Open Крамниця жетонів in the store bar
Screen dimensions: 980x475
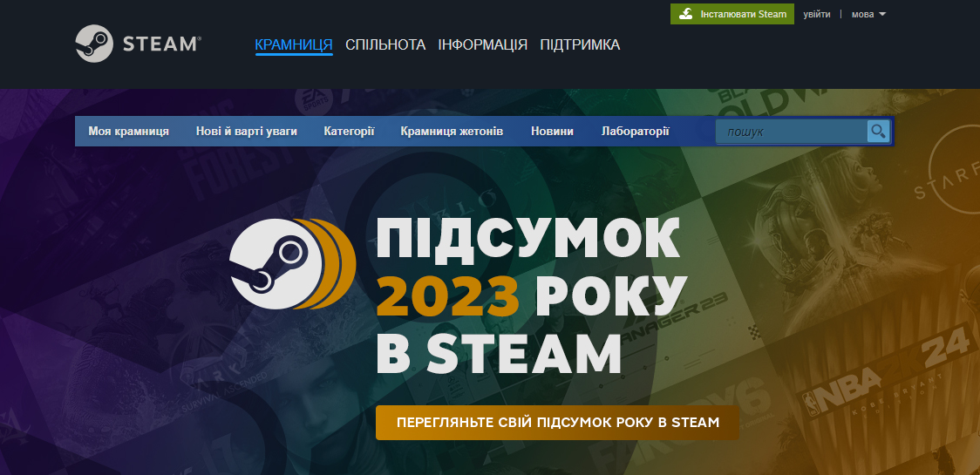(452, 132)
